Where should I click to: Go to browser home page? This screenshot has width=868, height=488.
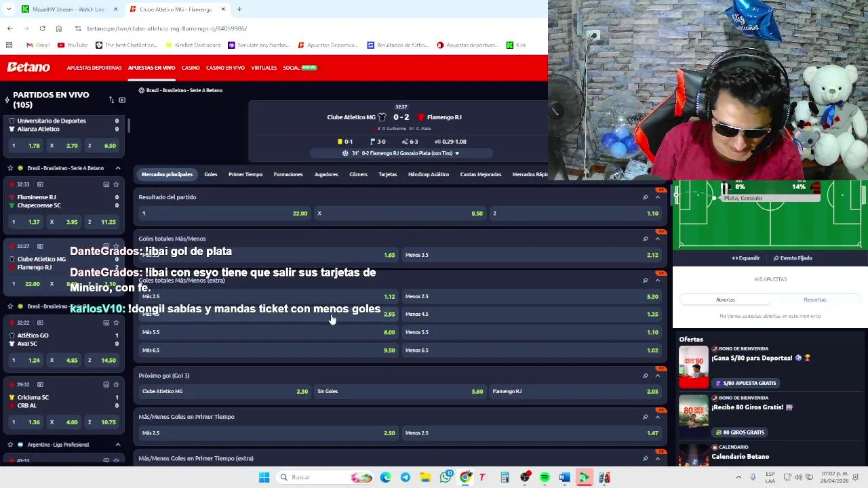pyautogui.click(x=59, y=28)
